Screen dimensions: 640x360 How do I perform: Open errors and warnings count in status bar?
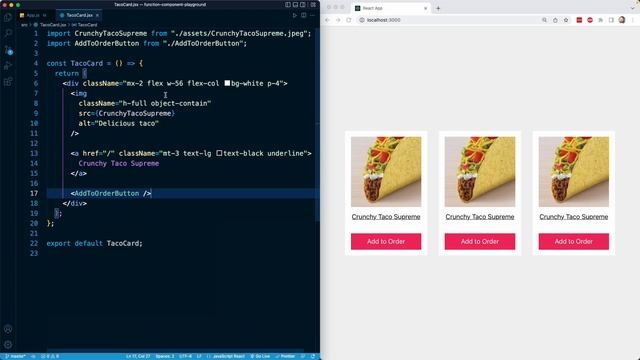(50, 356)
